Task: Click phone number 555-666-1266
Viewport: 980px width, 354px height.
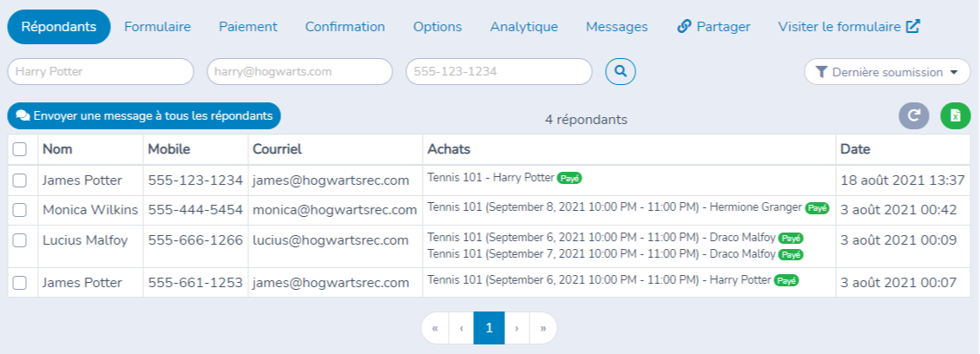Action: [x=195, y=240]
